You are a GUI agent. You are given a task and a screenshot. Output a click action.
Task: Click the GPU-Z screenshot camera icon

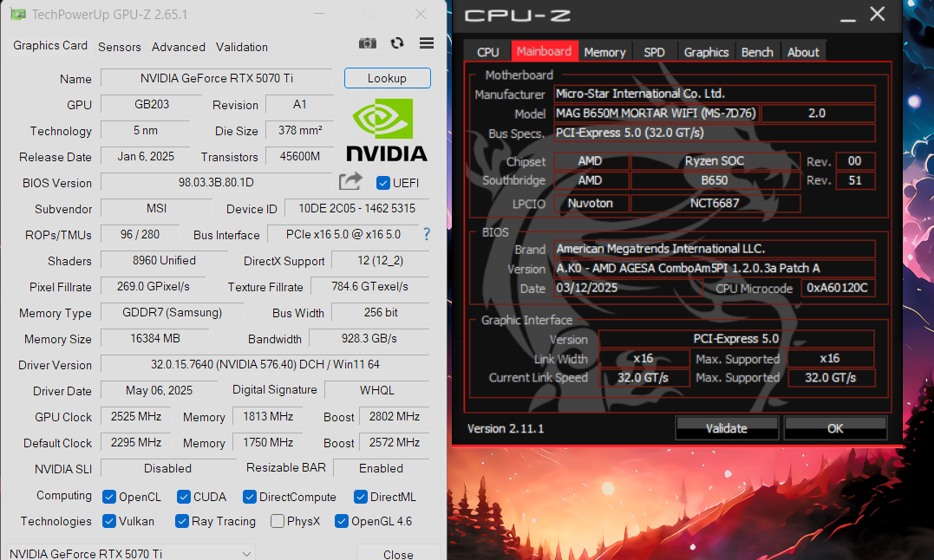pyautogui.click(x=368, y=43)
